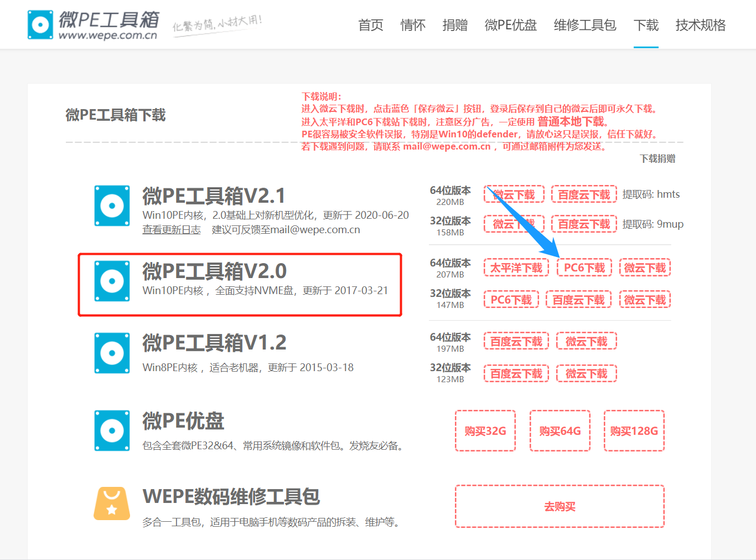
Task: Click the 提取码: 9mup text
Action: coord(653,224)
